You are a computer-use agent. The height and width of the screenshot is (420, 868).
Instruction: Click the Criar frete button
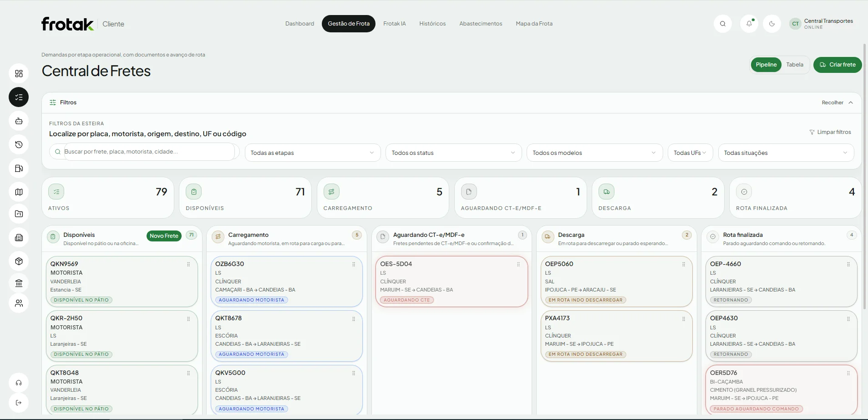click(838, 65)
